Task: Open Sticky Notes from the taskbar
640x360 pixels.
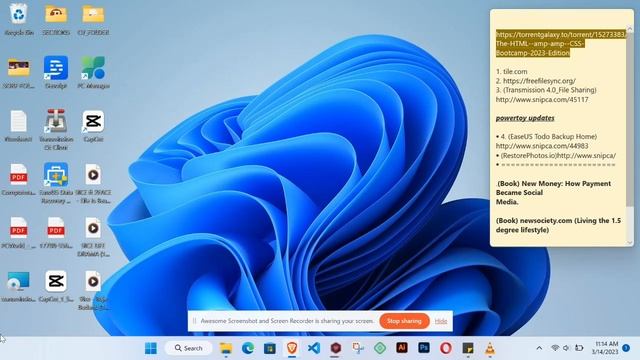Action: (468, 348)
